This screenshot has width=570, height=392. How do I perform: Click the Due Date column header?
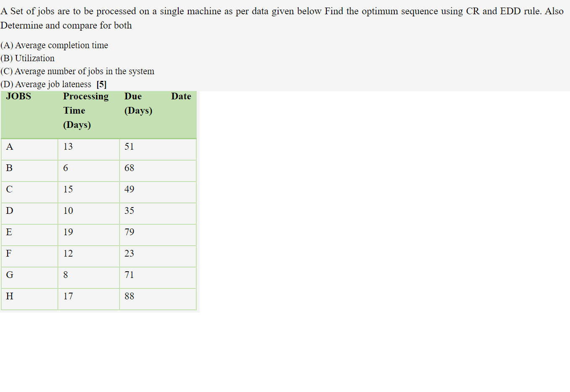tap(158, 104)
